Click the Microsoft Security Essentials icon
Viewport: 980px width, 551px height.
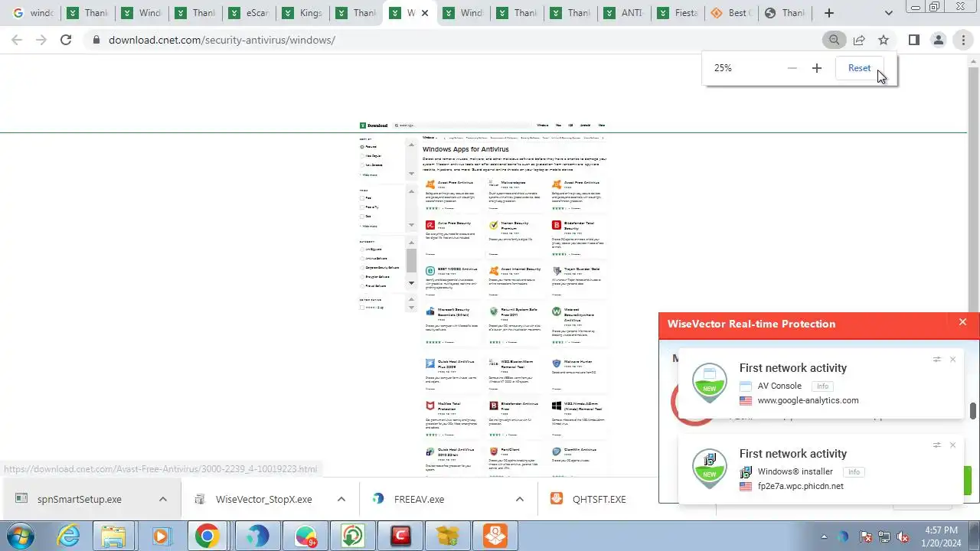431,311
